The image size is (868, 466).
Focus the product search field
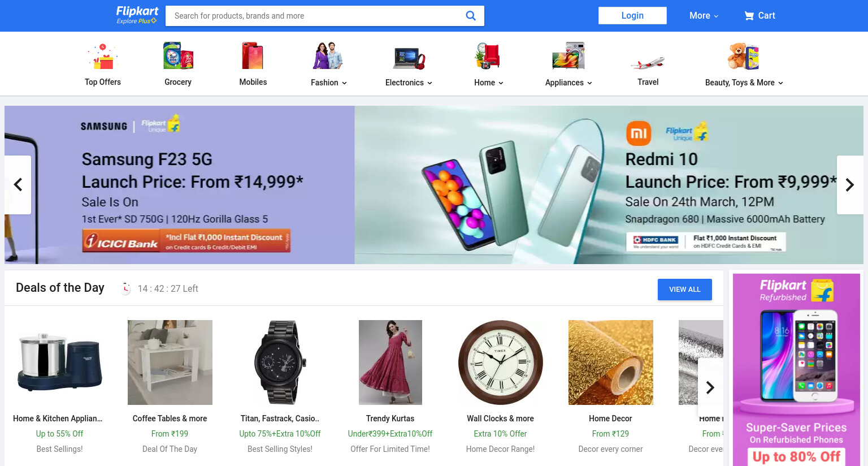point(316,16)
